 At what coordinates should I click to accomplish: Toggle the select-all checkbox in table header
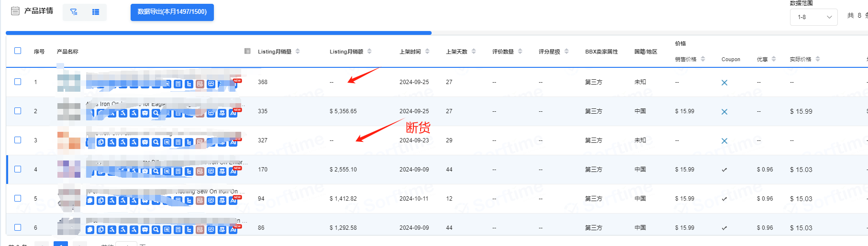18,51
